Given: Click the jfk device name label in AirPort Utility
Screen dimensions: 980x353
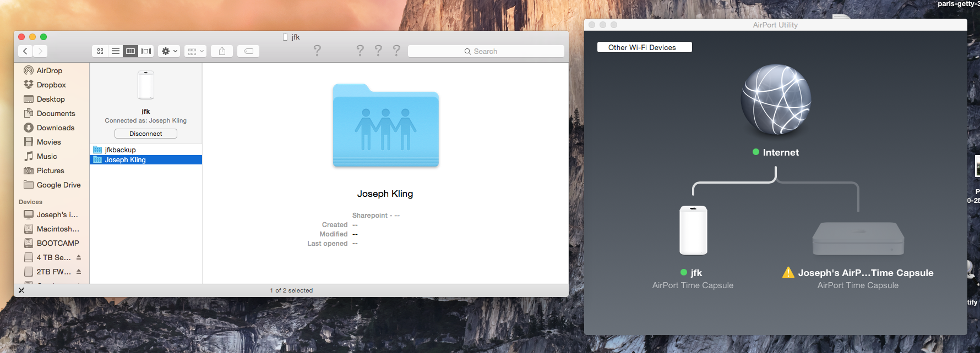Looking at the screenshot, I should 696,273.
